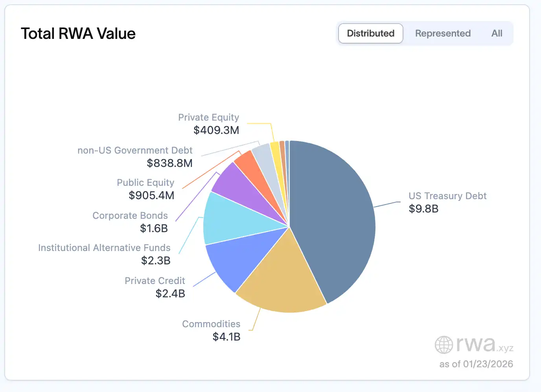Viewport: 541px width, 392px height.
Task: Click the Corporate Bonds label
Action: [130, 216]
